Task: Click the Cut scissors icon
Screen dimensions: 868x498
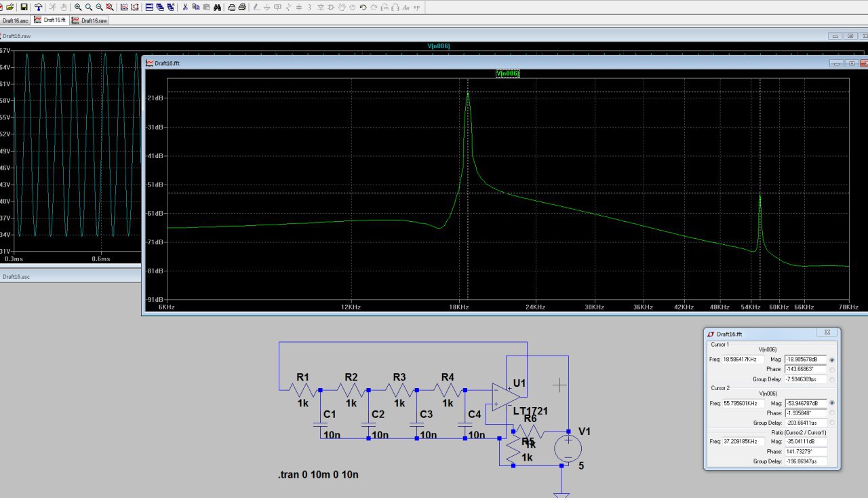Action: coord(184,7)
